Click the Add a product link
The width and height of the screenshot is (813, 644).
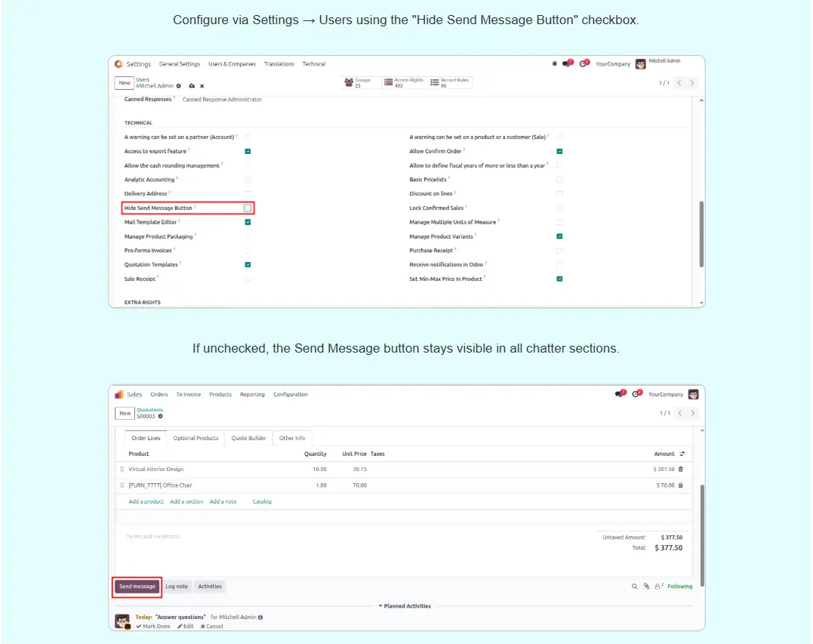(146, 501)
